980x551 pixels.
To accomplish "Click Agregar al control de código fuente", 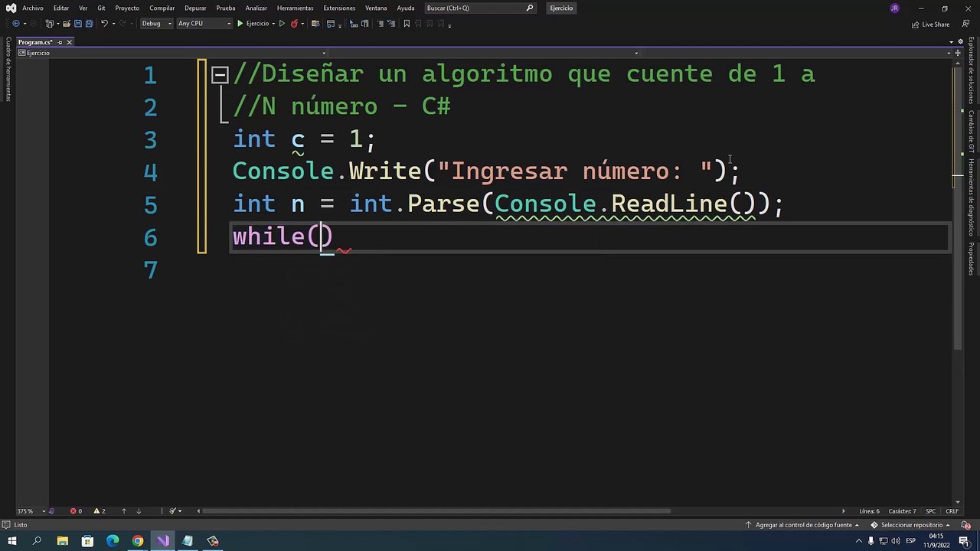I will click(802, 525).
